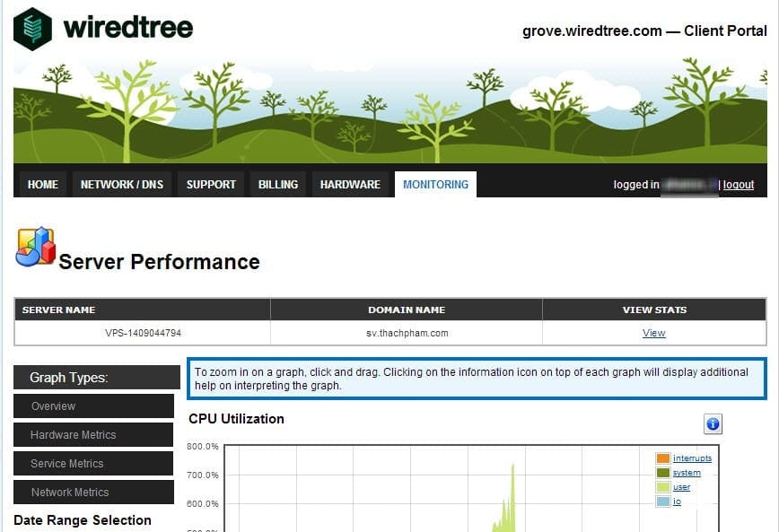The width and height of the screenshot is (779, 532).
Task: Click the Server Performance chart icon
Action: click(x=35, y=247)
